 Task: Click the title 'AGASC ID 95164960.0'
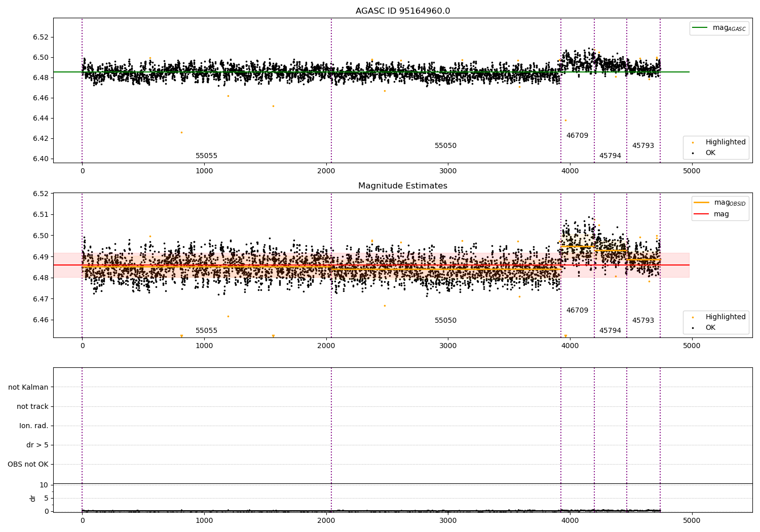tap(403, 11)
